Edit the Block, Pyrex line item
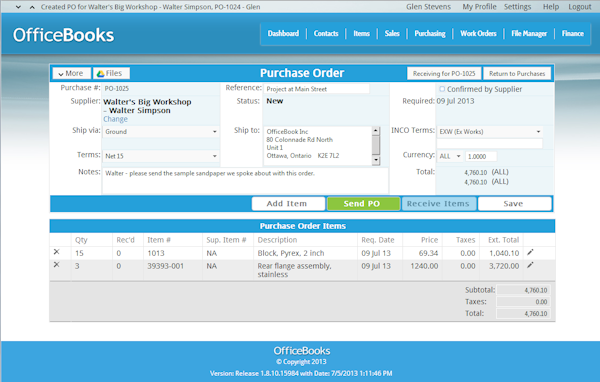The width and height of the screenshot is (600, 382). pos(530,252)
